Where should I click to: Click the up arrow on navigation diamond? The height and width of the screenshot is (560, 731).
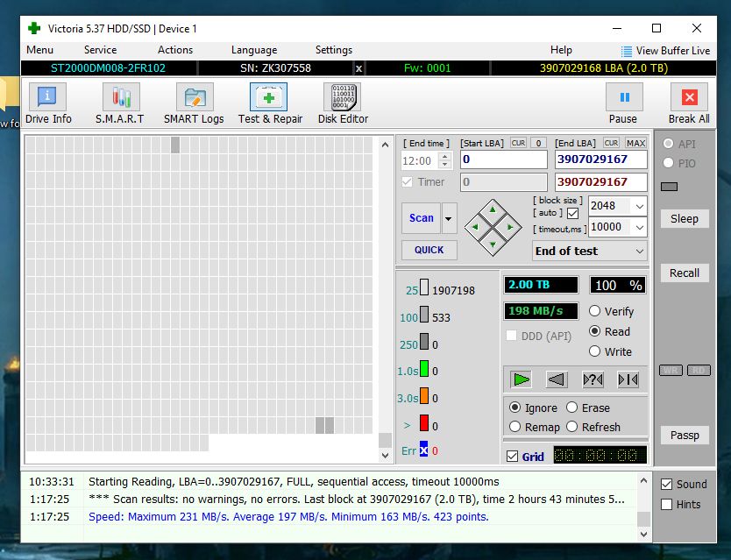tap(493, 209)
